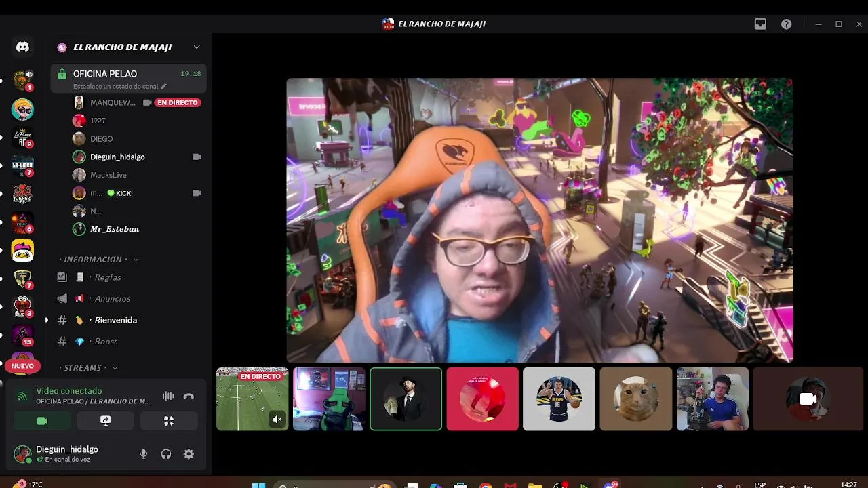This screenshot has width=868, height=488.
Task: Collapse the INFORMACION category
Action: pyautogui.click(x=98, y=260)
